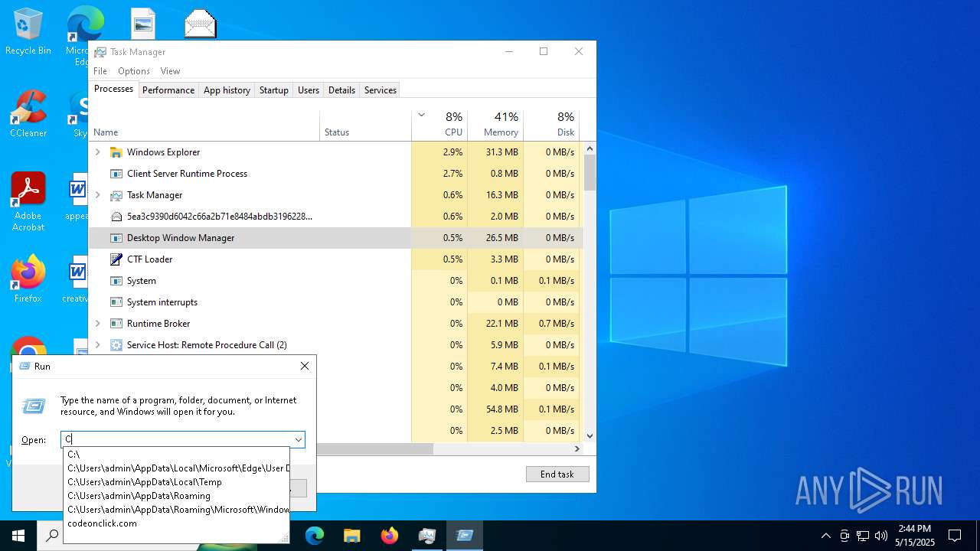Image resolution: width=980 pixels, height=551 pixels.
Task: Open the volume control in tray
Action: [x=881, y=536]
